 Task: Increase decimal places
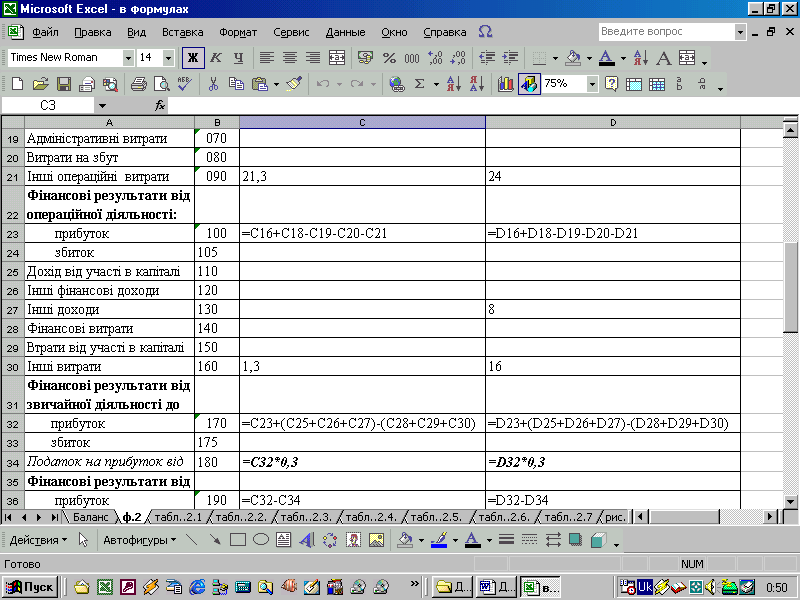click(435, 58)
